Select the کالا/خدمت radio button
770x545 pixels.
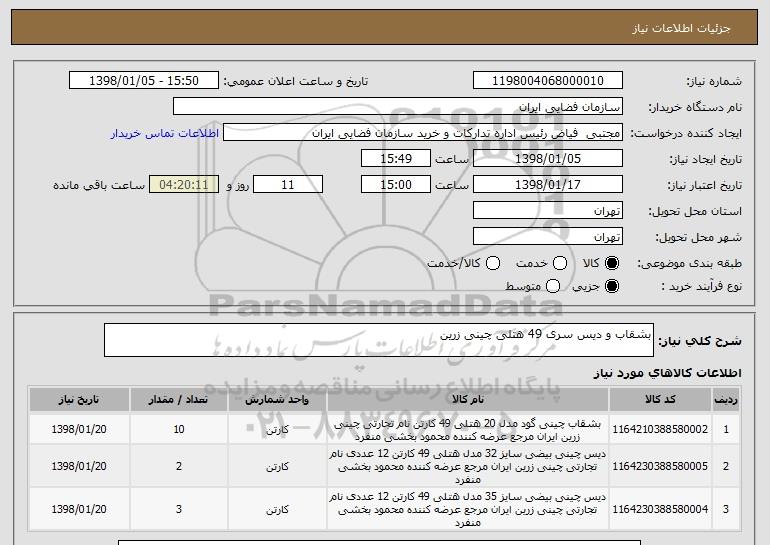[493, 263]
